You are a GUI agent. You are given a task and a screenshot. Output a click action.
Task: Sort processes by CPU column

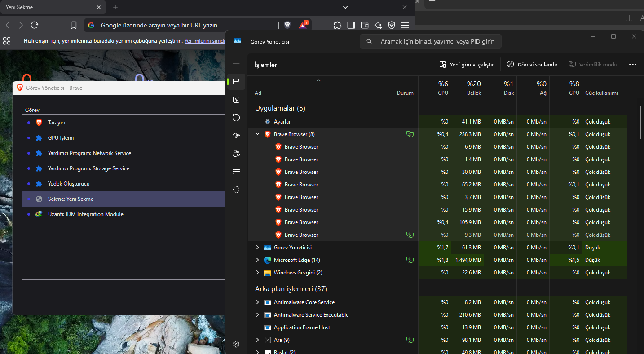pos(435,87)
